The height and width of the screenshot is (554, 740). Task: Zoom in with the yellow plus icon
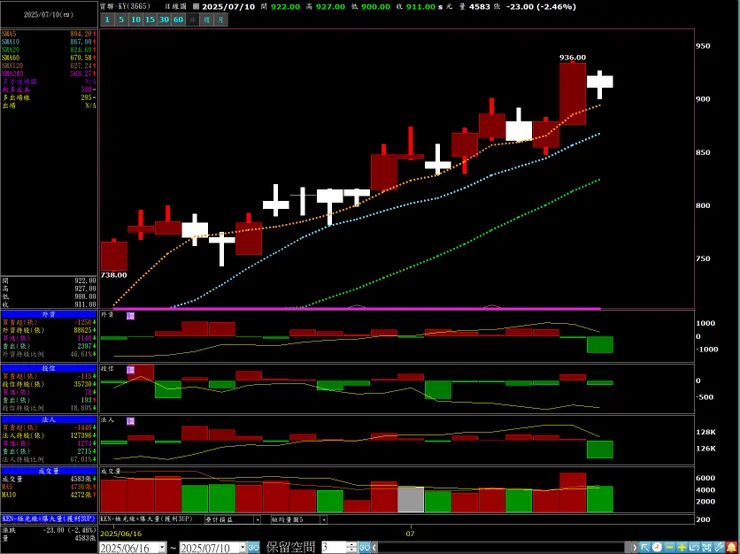[x=681, y=547]
